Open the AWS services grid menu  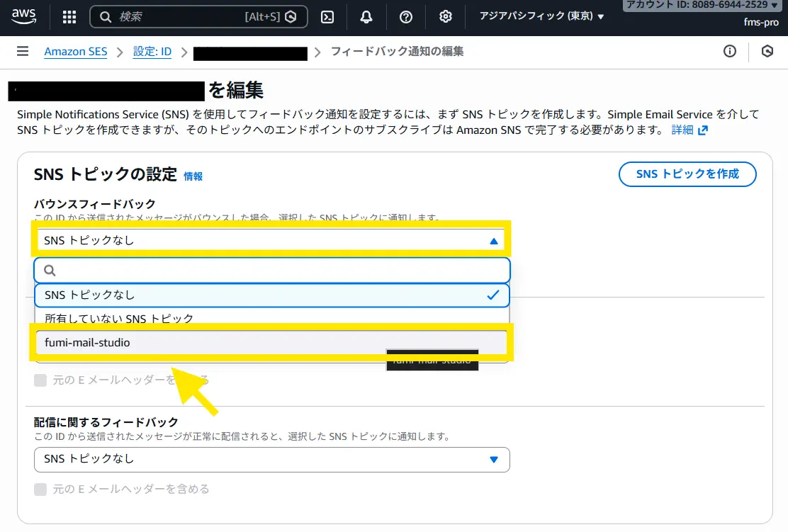[69, 17]
